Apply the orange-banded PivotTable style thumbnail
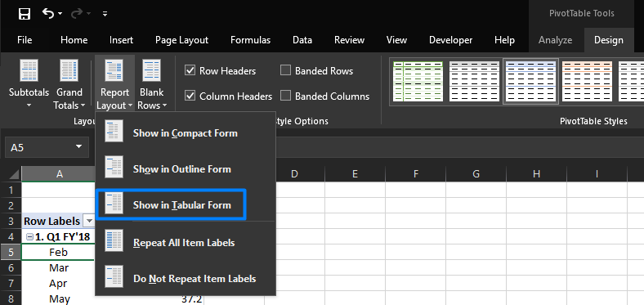 click(587, 81)
